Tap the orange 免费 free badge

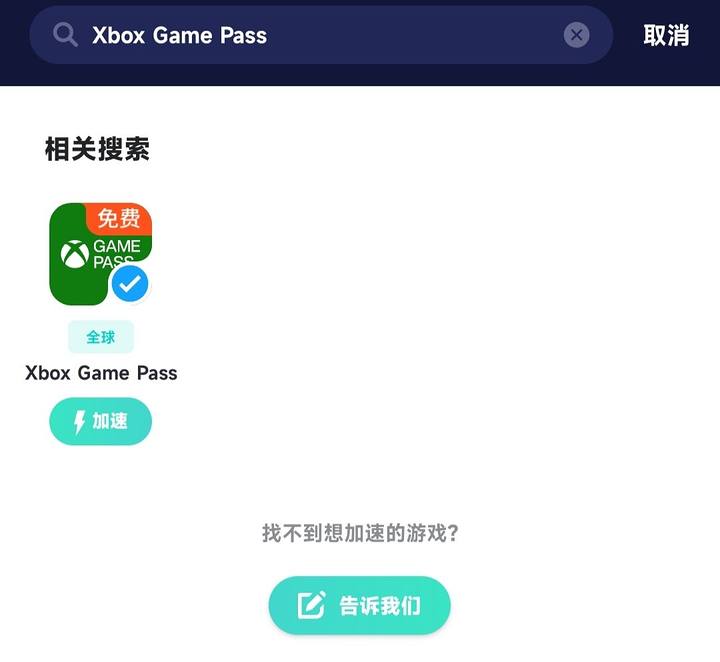coord(119,218)
